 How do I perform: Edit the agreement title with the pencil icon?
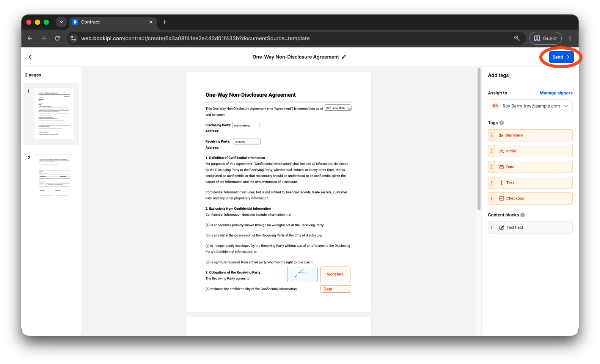click(344, 57)
